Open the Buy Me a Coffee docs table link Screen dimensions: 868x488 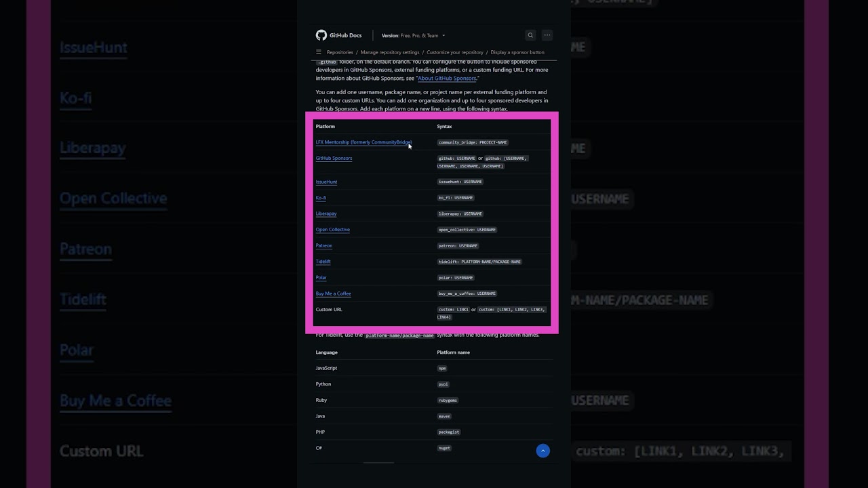(x=333, y=293)
